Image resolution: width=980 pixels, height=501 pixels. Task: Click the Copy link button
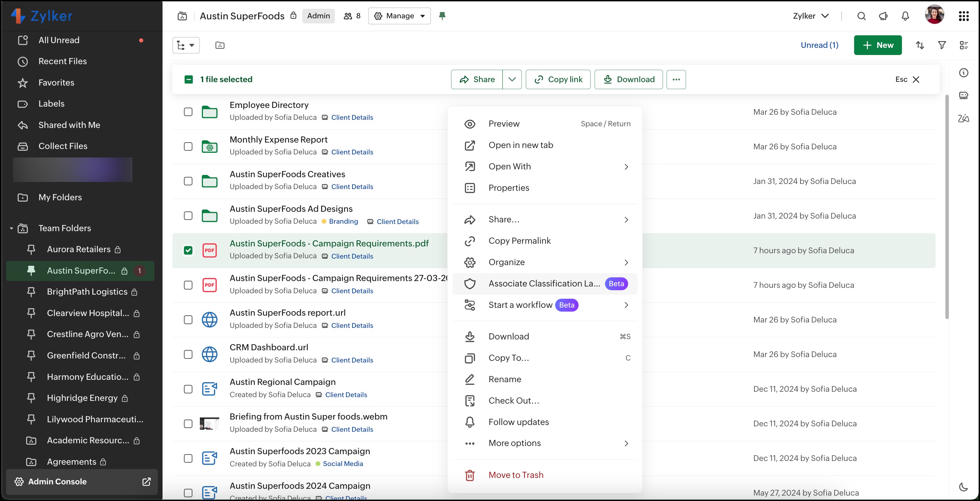coord(558,79)
